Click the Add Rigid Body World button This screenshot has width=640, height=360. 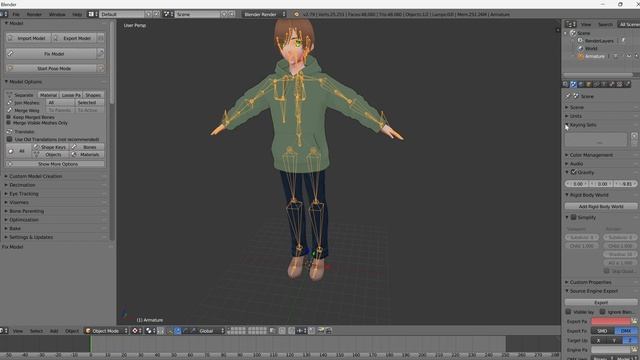601,207
